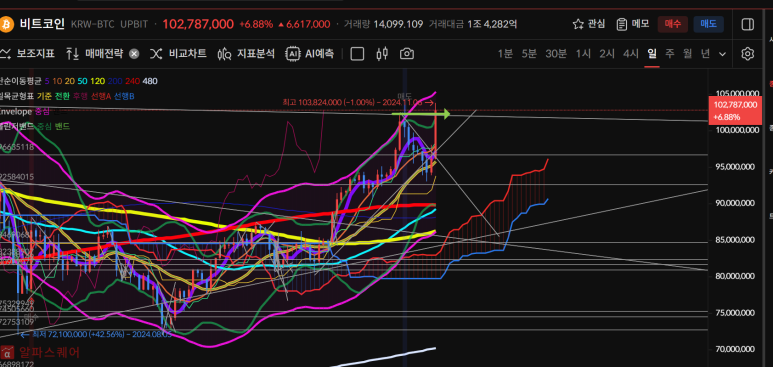Switch to the 30분 timeframe
Viewport: 773px width, 367px height.
tap(556, 54)
